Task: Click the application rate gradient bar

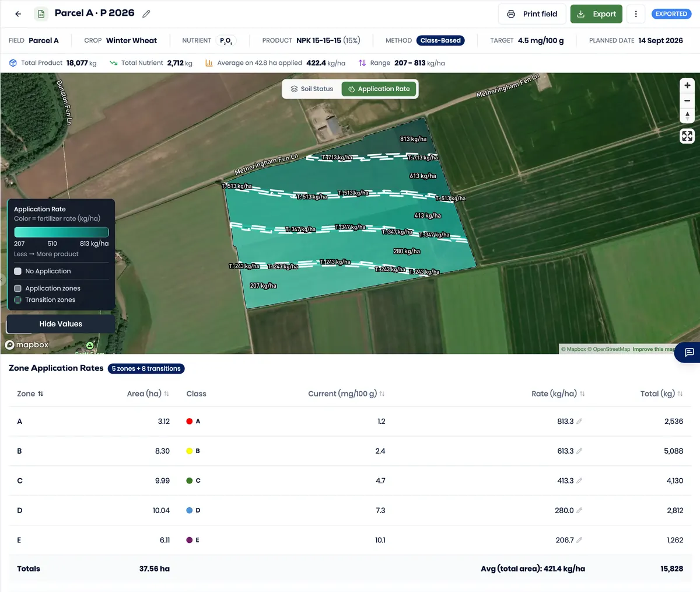Action: [x=61, y=232]
